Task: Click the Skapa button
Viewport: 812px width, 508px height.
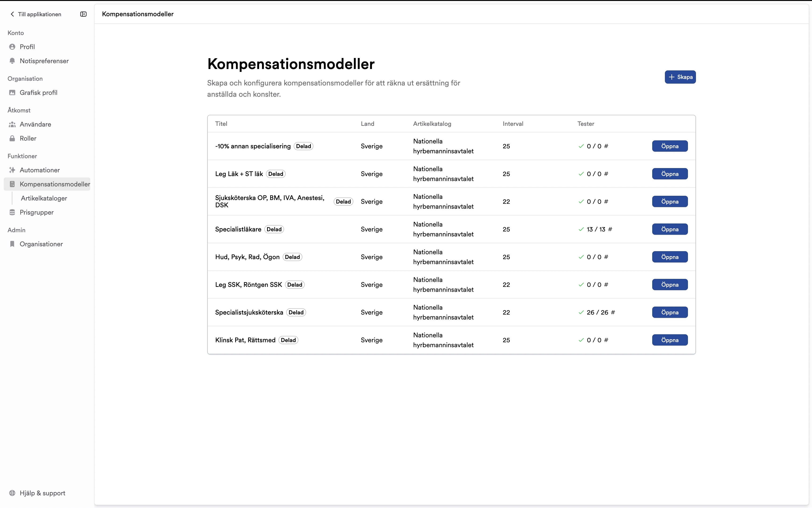Action: pyautogui.click(x=680, y=77)
